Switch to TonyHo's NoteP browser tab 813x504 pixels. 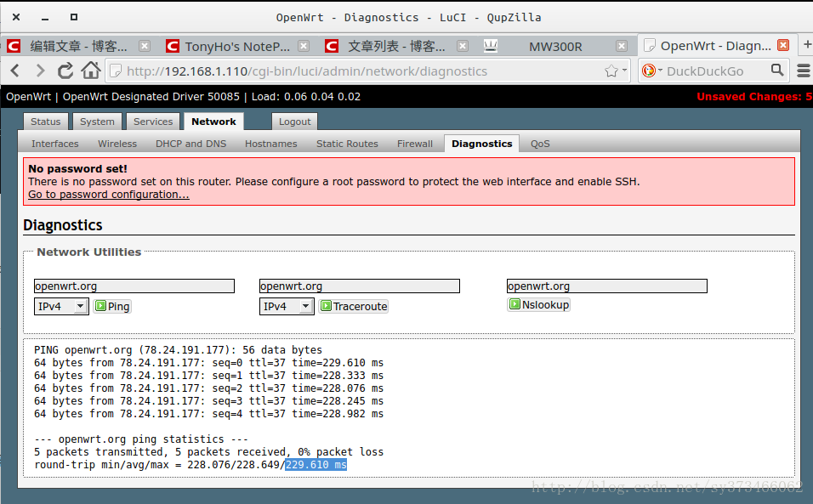237,46
